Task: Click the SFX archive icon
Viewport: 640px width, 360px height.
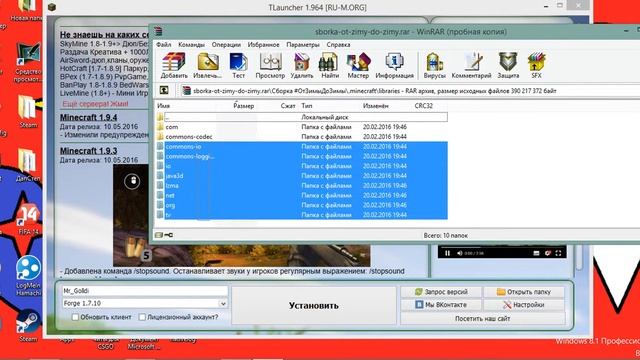Action: click(536, 65)
